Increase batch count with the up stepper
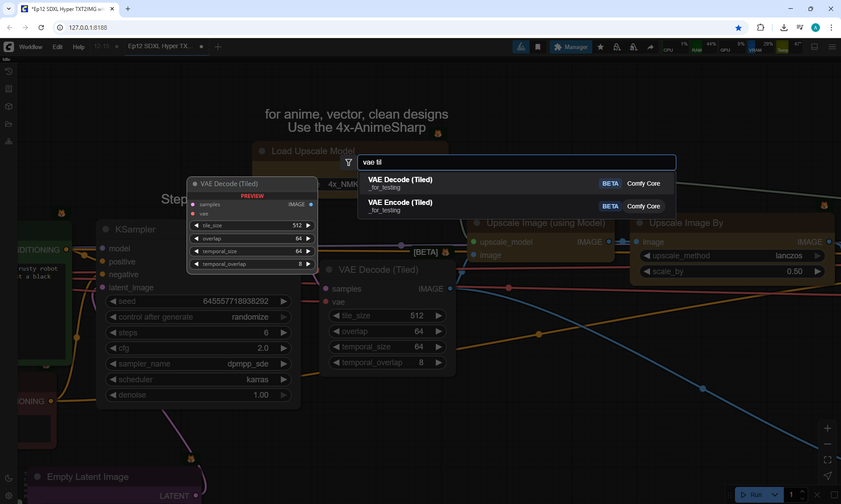 [802, 492]
